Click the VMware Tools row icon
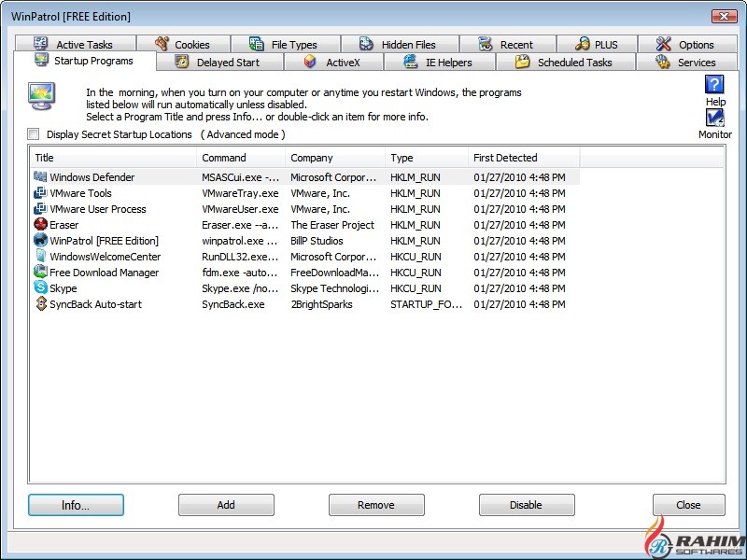The height and width of the screenshot is (560, 747). click(x=40, y=193)
